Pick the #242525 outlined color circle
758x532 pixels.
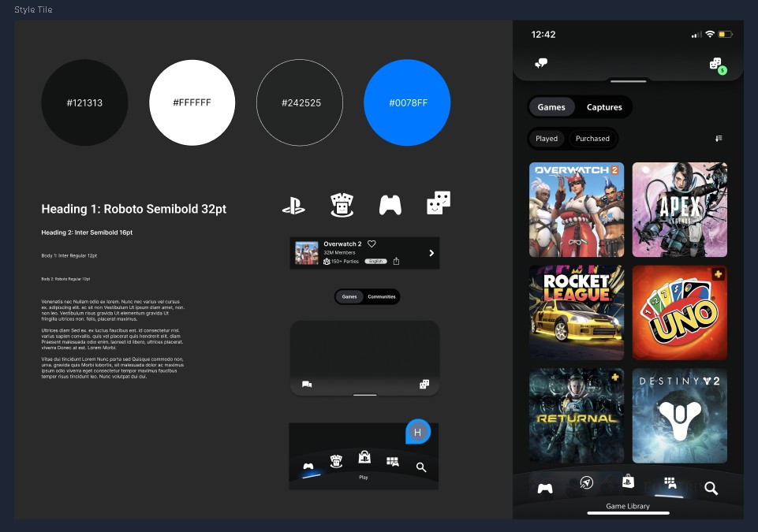(x=300, y=102)
